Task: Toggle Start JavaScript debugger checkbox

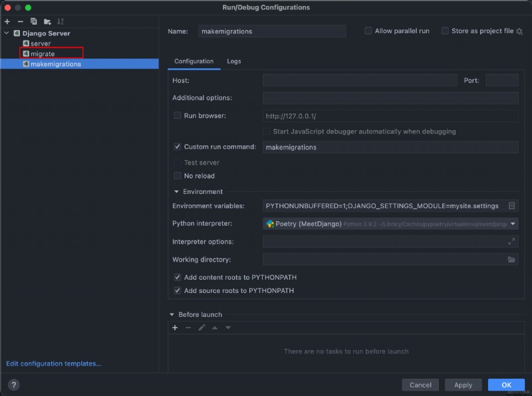Action: pyautogui.click(x=267, y=131)
